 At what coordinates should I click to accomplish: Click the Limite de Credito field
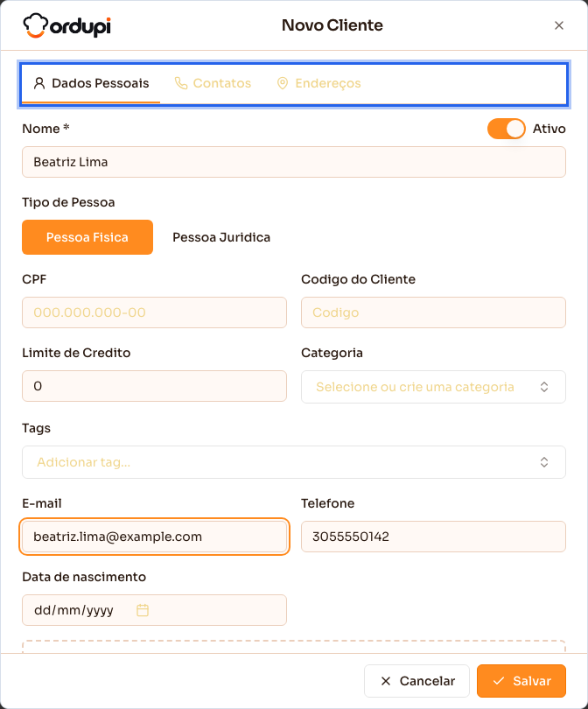(154, 386)
